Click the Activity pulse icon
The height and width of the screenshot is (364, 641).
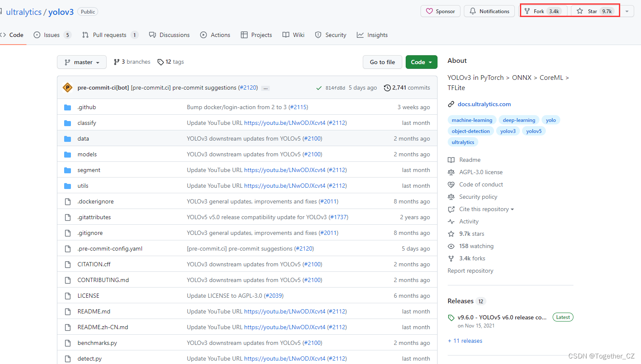451,222
